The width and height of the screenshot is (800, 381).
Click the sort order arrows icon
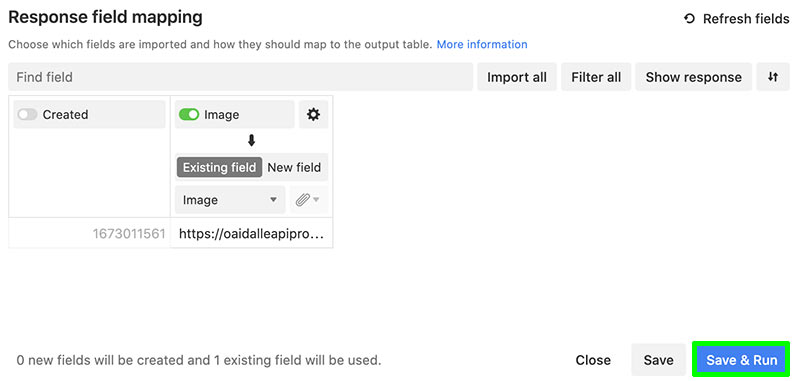pos(773,77)
